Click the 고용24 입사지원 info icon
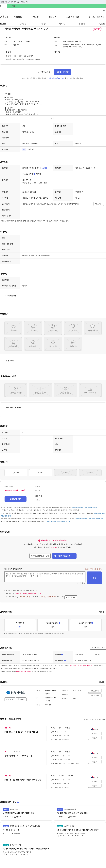The image size is (106, 868). click(x=92, y=623)
